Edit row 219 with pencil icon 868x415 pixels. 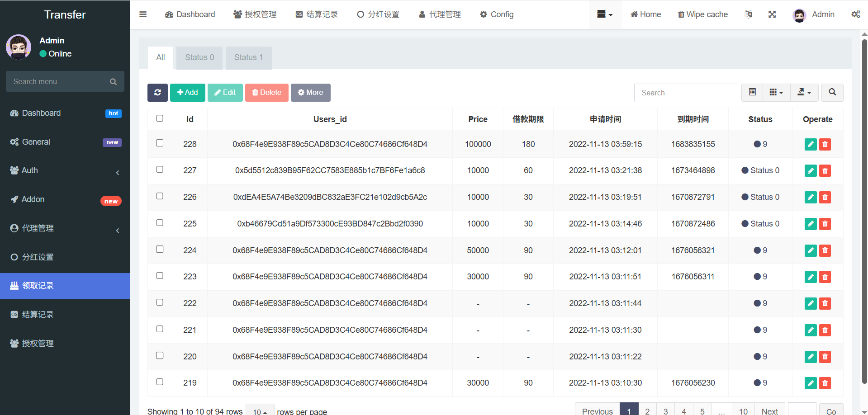pyautogui.click(x=811, y=383)
